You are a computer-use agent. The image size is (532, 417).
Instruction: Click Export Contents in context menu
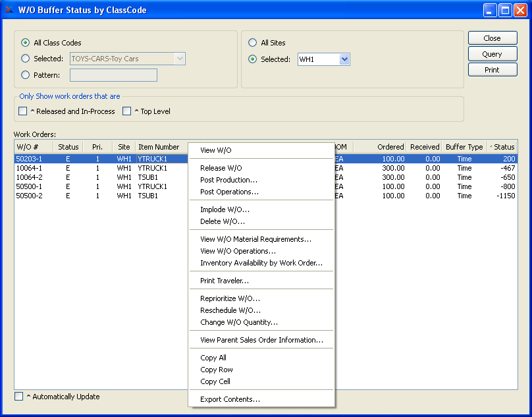coord(230,399)
